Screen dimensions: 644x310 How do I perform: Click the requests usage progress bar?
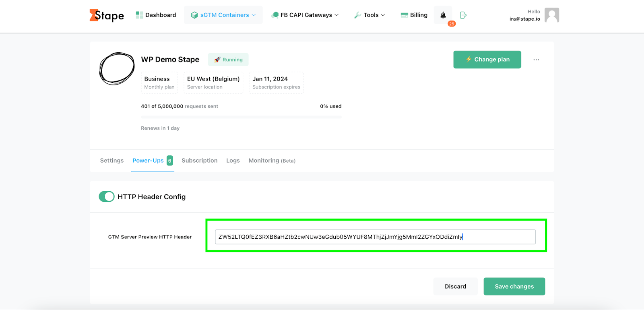[241, 117]
